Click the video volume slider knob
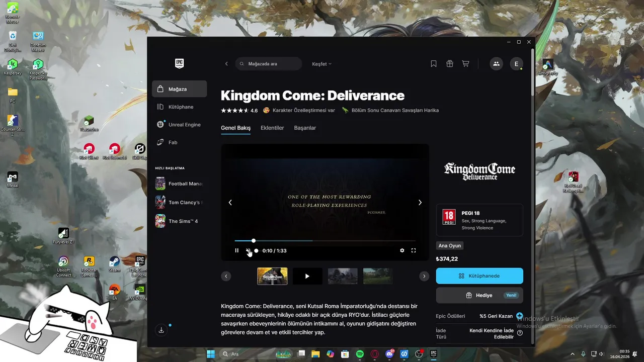The image size is (644, 362). (x=256, y=250)
